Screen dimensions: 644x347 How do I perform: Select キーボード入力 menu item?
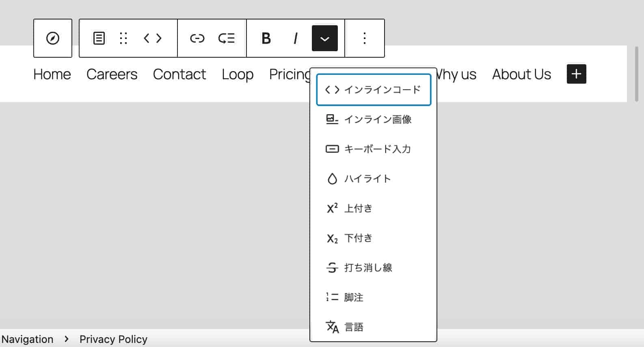[x=373, y=149]
